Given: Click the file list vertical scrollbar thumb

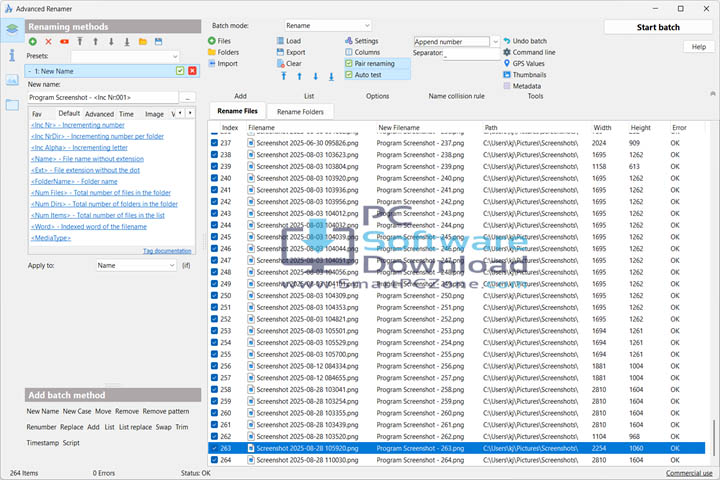Looking at the screenshot, I should point(713,437).
